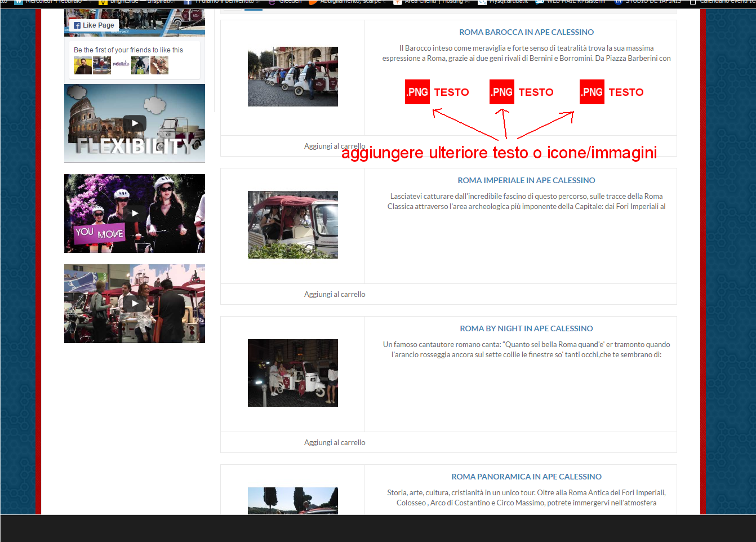View the Roma Imperiale tour photo
The width and height of the screenshot is (756, 542).
coord(293,225)
